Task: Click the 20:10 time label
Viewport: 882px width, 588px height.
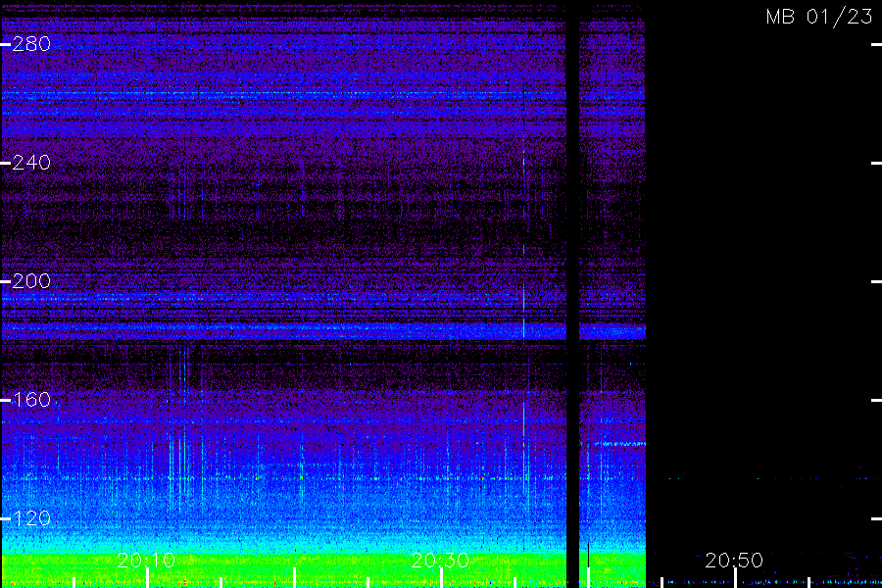Action: coord(146,560)
